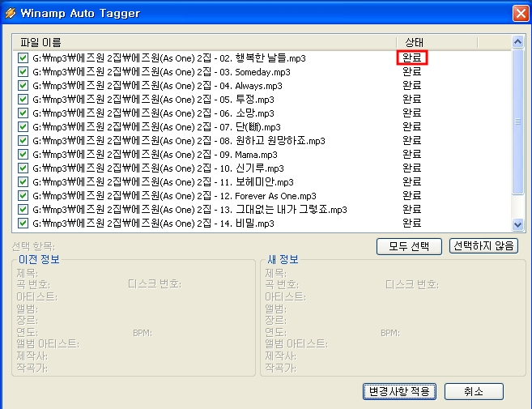This screenshot has height=409, width=532.
Task: Cancel with the 취소 button
Action: tap(474, 392)
